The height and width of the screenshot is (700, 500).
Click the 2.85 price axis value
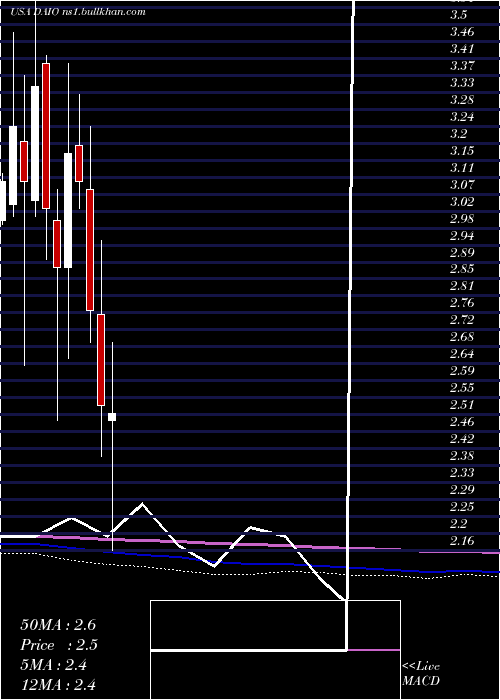coord(462,269)
